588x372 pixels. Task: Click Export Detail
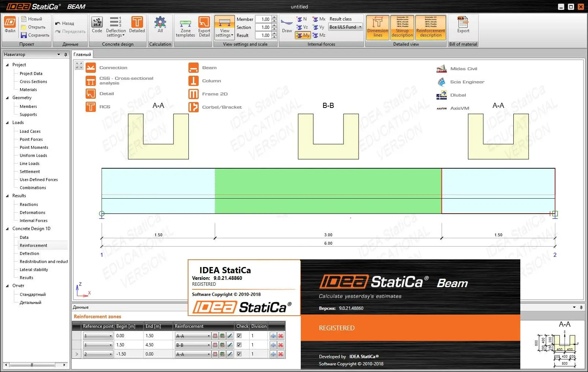[x=204, y=27]
